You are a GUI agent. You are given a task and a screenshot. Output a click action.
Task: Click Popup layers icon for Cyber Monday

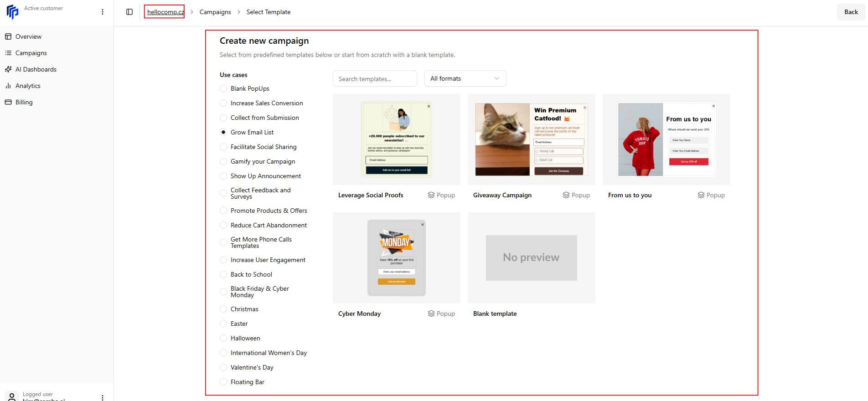tap(431, 314)
